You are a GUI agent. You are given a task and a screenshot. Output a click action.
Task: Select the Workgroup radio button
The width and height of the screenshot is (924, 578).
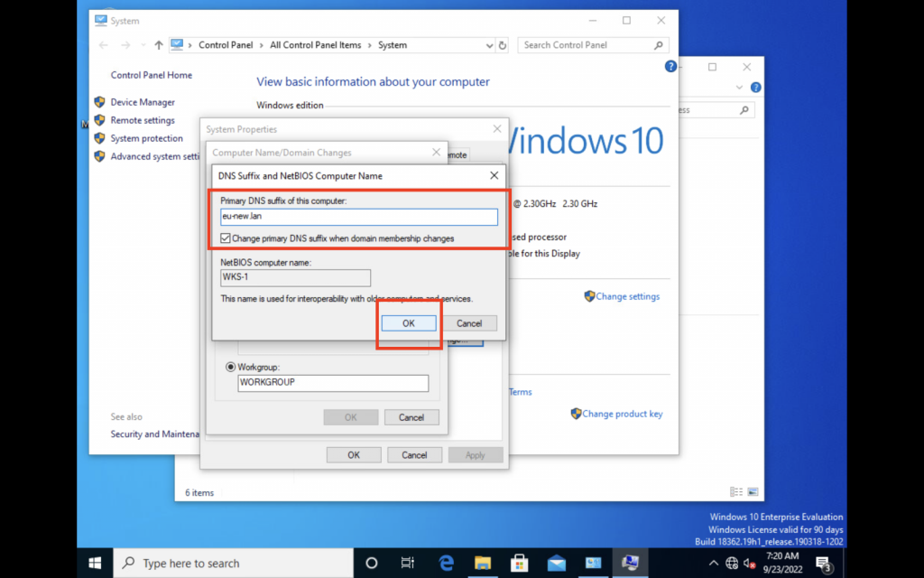(231, 368)
